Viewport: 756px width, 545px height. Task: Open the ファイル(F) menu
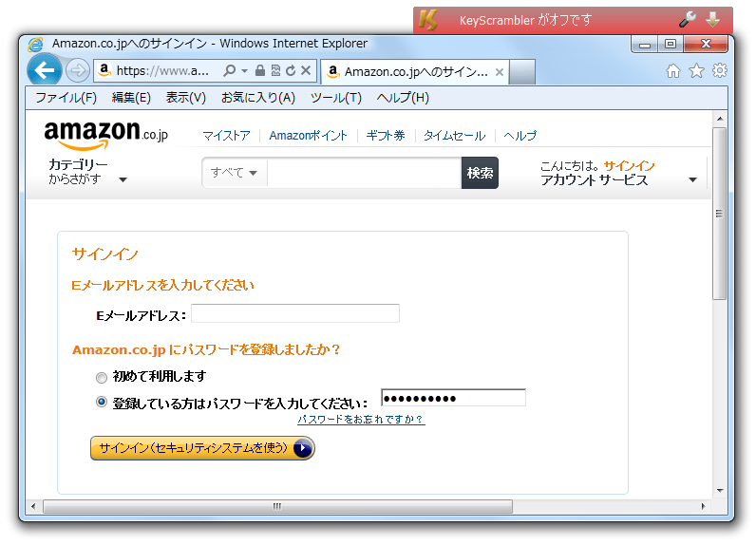point(66,98)
